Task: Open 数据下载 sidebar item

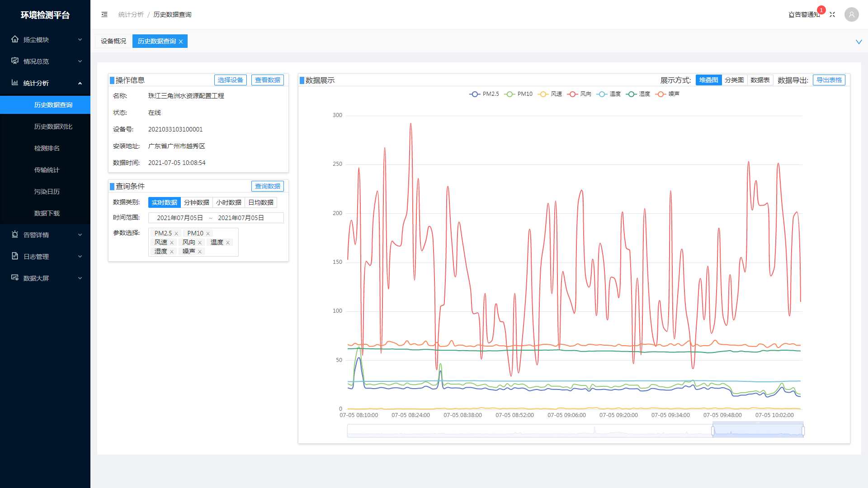Action: 45,213
